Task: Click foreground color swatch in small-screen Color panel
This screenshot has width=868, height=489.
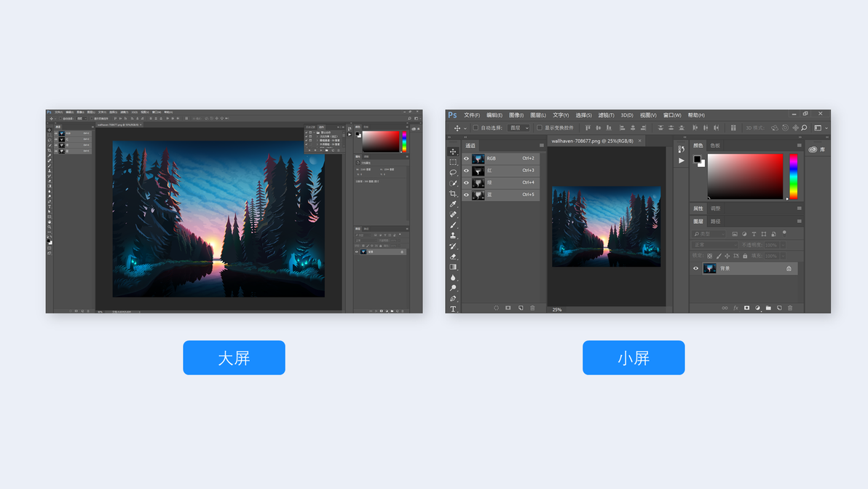Action: [697, 159]
